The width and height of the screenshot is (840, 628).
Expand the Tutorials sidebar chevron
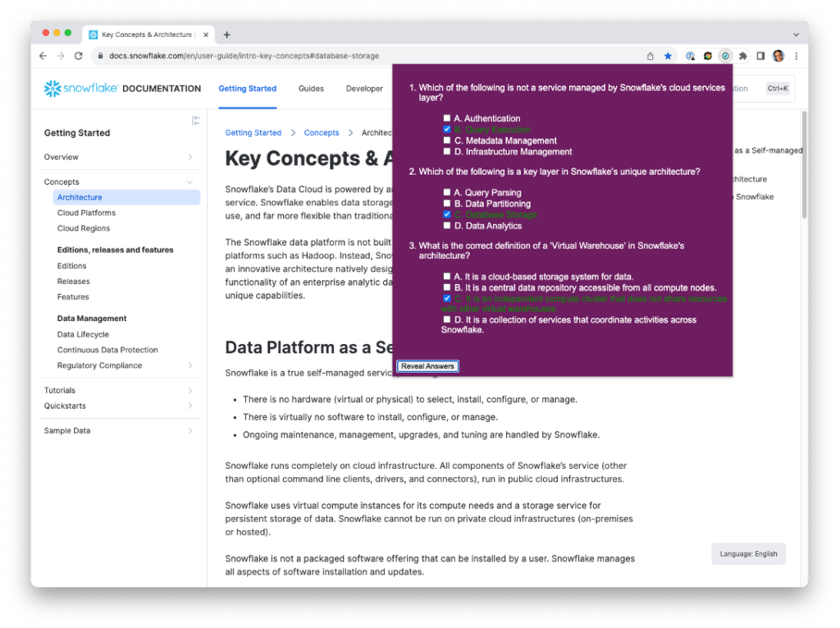point(190,391)
